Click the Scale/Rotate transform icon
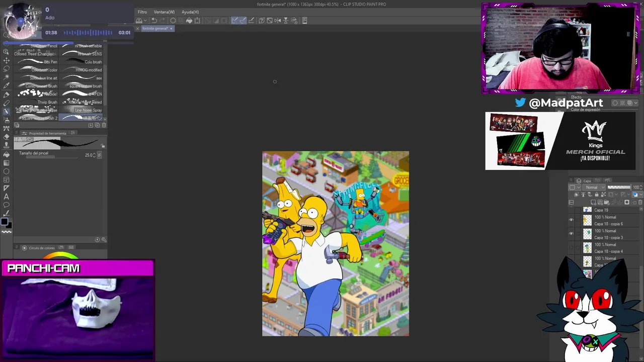The height and width of the screenshot is (362, 644). tap(198, 21)
